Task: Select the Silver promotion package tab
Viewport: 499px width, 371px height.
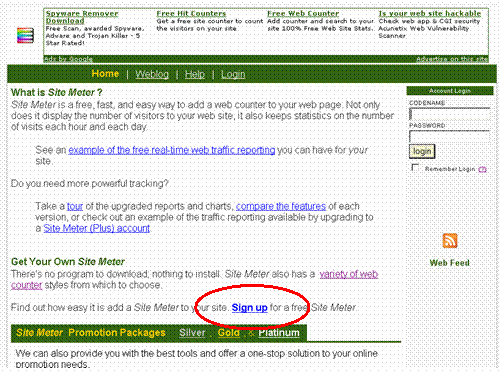Action: click(192, 333)
